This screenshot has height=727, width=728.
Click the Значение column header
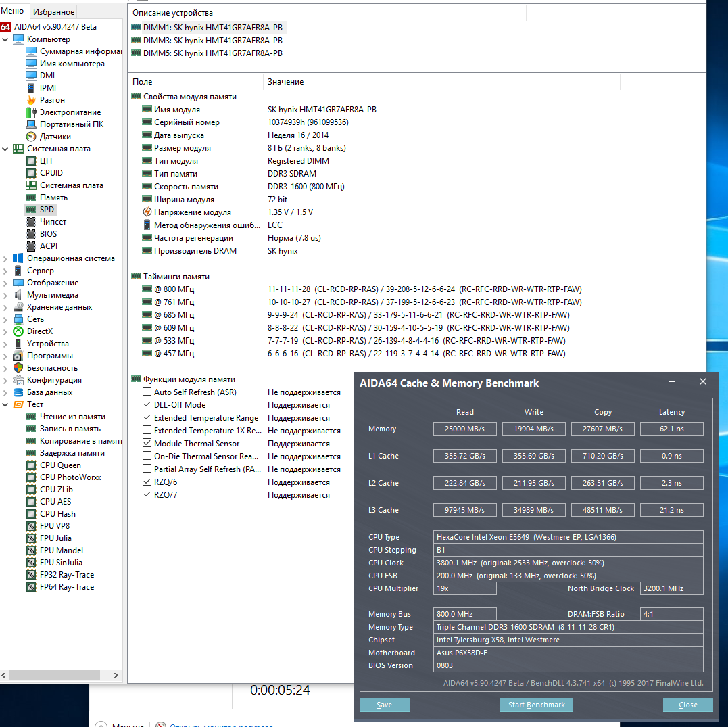point(441,82)
